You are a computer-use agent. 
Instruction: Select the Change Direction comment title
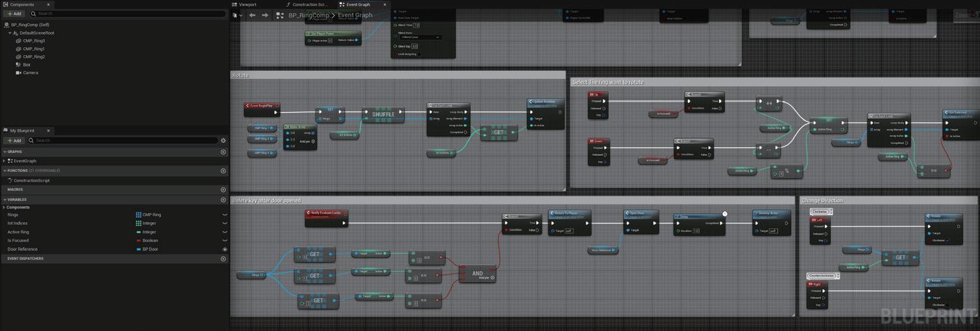click(x=822, y=201)
